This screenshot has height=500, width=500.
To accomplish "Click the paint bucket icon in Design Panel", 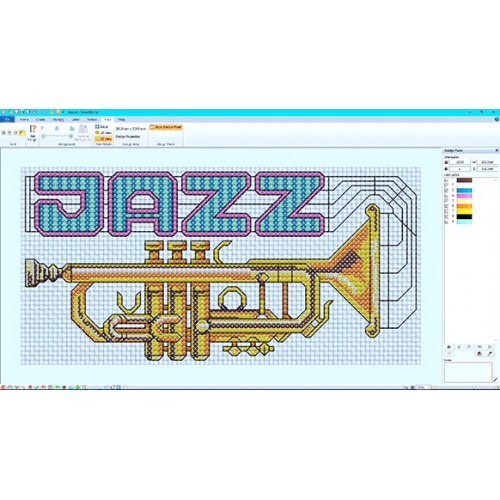I will tap(480, 354).
